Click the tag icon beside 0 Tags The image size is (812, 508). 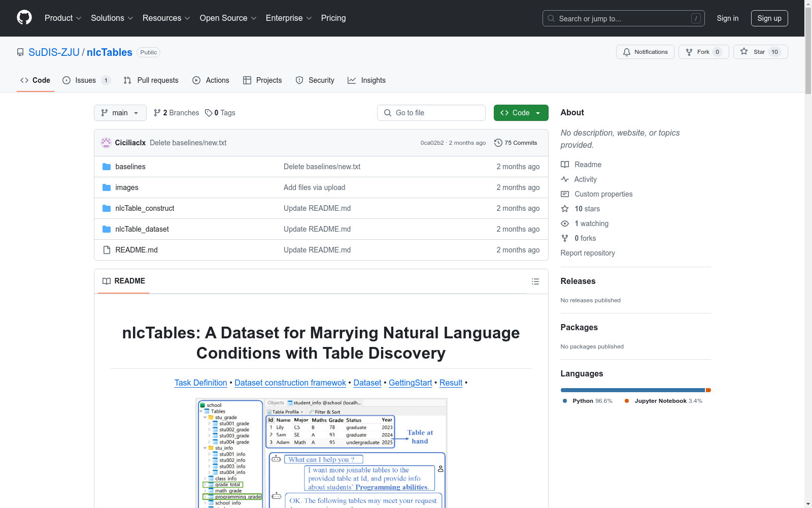209,113
